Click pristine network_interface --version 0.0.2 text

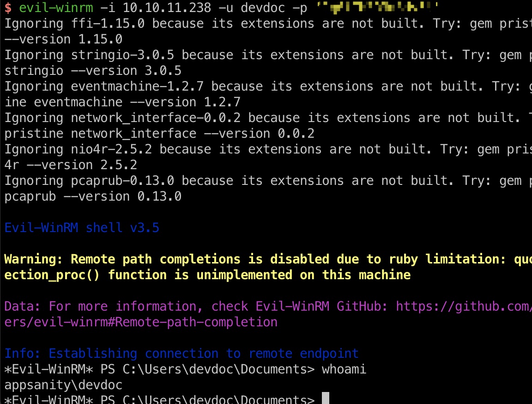pos(159,134)
